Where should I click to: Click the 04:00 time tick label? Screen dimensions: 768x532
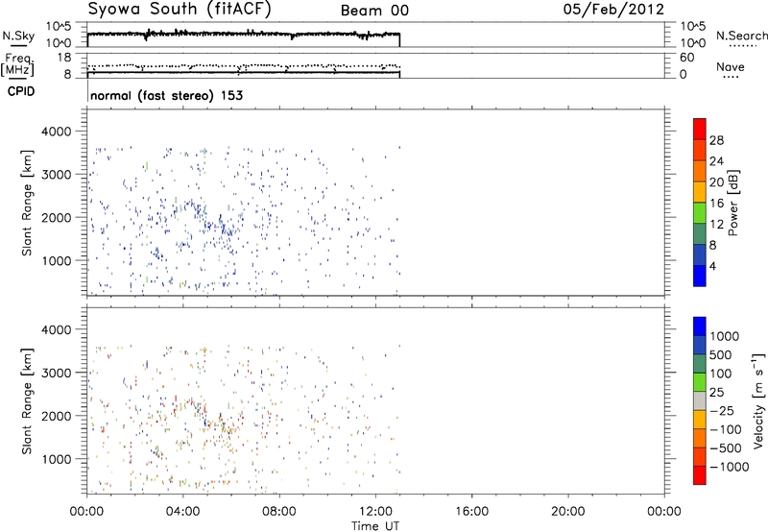click(x=183, y=512)
